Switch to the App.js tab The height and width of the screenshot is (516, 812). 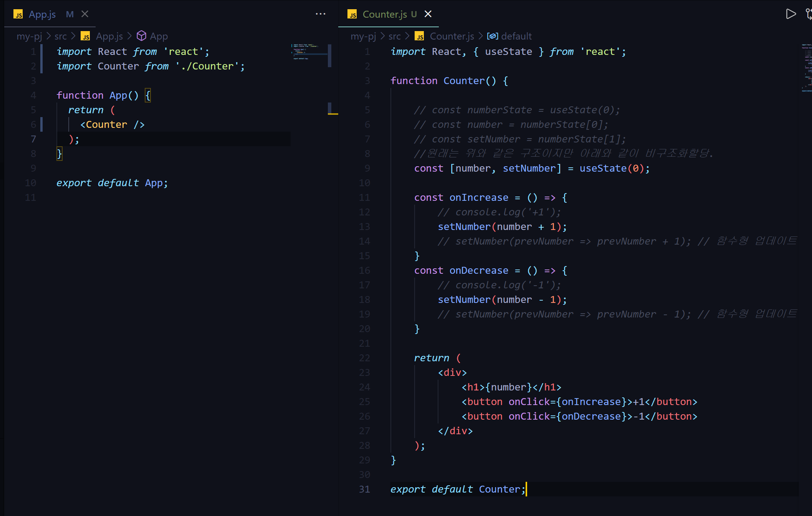[x=42, y=15]
